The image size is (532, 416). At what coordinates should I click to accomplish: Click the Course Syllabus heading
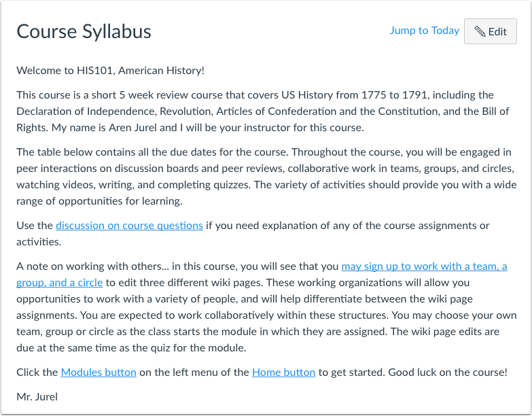coord(84,31)
